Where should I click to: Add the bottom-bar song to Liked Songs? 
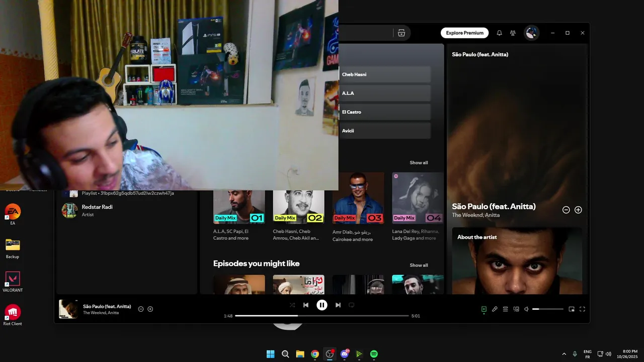tap(150, 309)
